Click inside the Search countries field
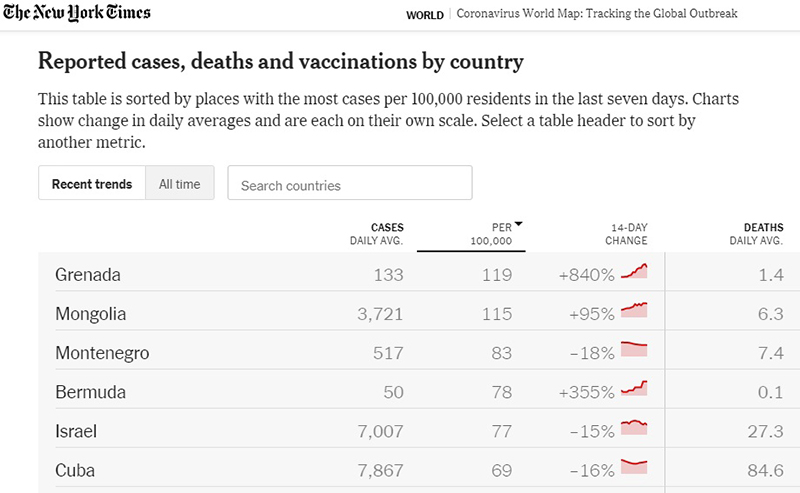Viewport: 800px width, 493px height. (x=350, y=185)
